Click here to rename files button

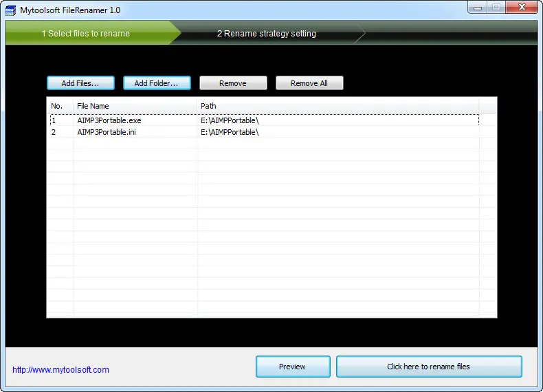[x=429, y=367]
